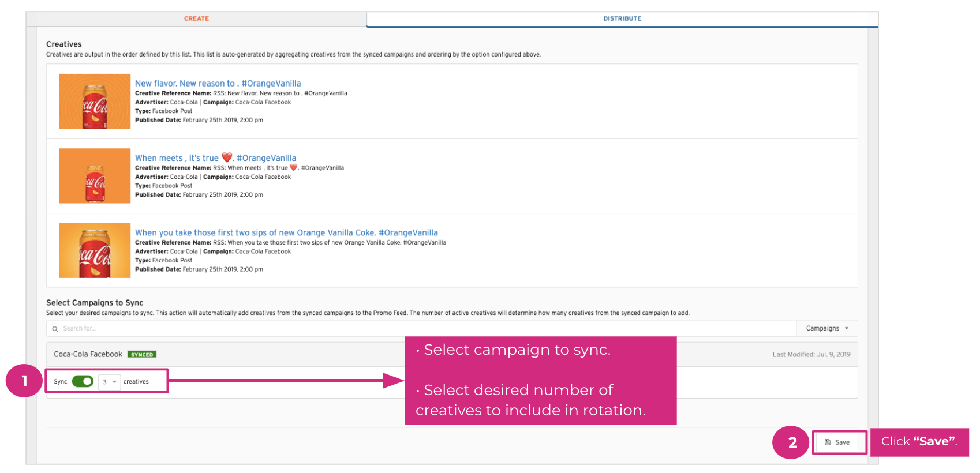
Task: Click the 'Last Modified: Jul. 9, 2019' text
Action: click(811, 355)
